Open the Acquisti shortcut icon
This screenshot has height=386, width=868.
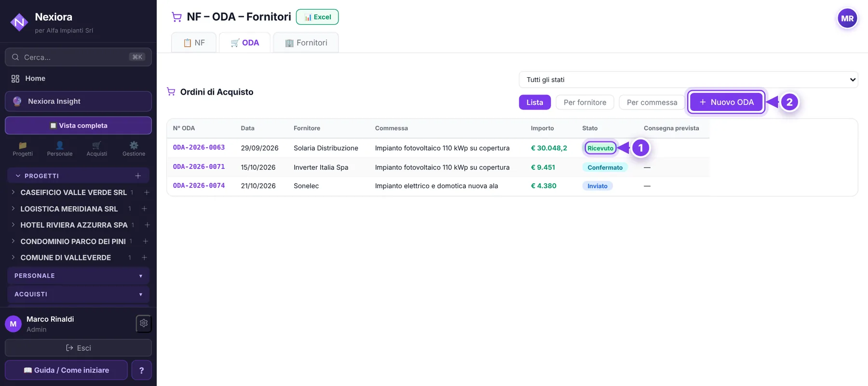click(97, 149)
